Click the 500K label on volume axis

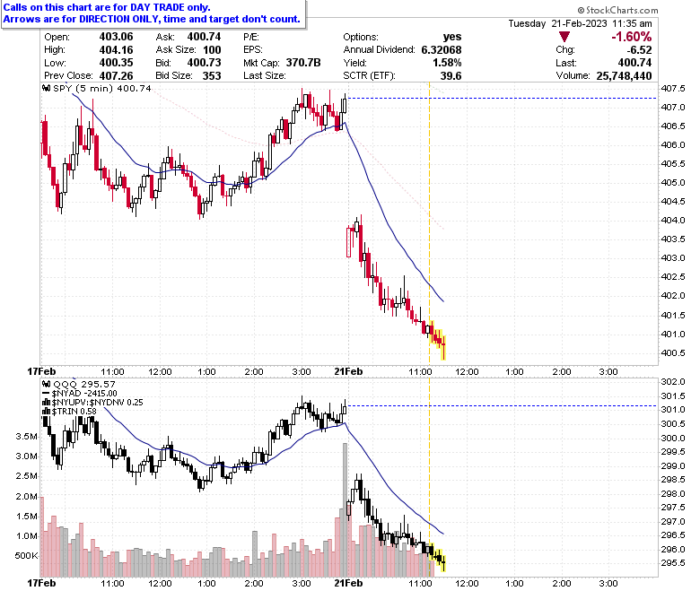coord(26,556)
